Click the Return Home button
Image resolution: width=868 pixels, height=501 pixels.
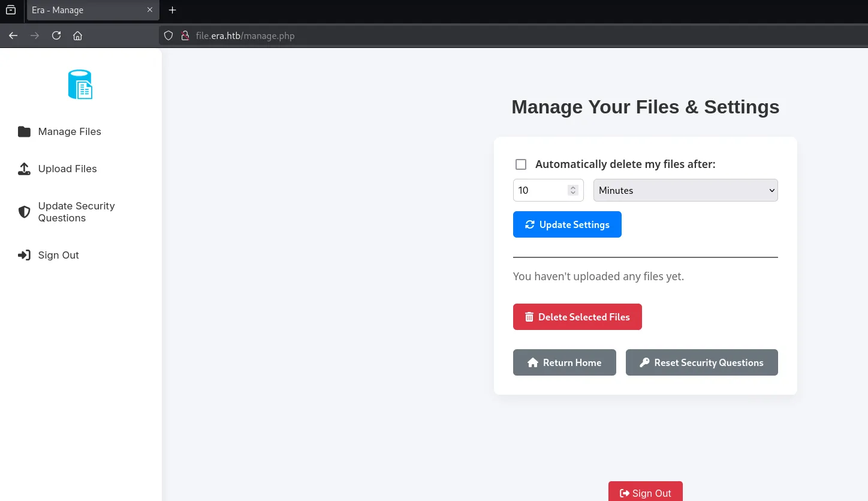[x=564, y=362]
